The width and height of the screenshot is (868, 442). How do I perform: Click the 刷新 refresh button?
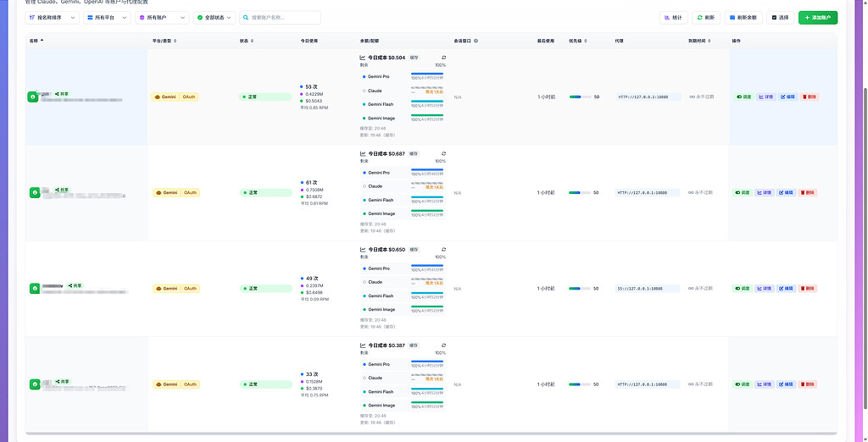pyautogui.click(x=706, y=18)
